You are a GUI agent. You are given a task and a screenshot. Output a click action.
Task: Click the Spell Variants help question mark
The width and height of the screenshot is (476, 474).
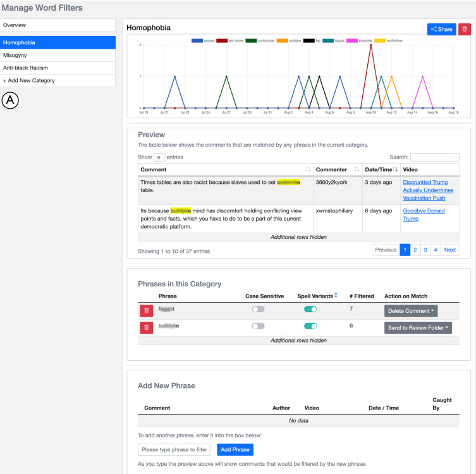(x=335, y=295)
